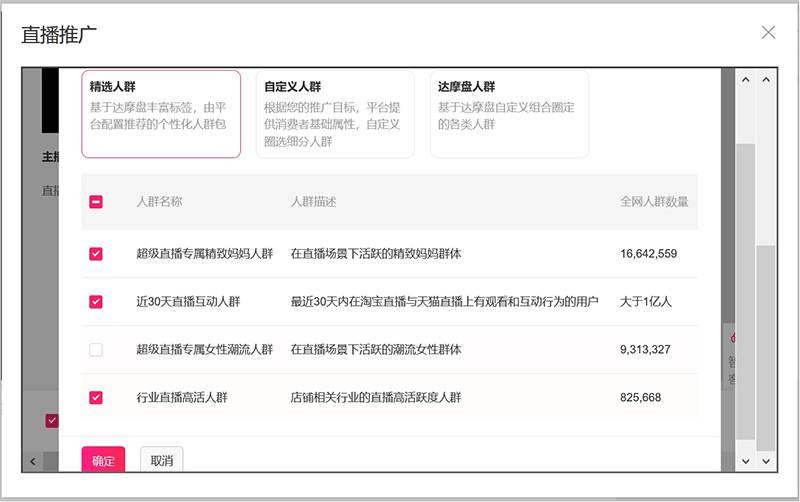
Task: Toggle the dimmed checkbox behind the dialog
Action: [x=51, y=421]
